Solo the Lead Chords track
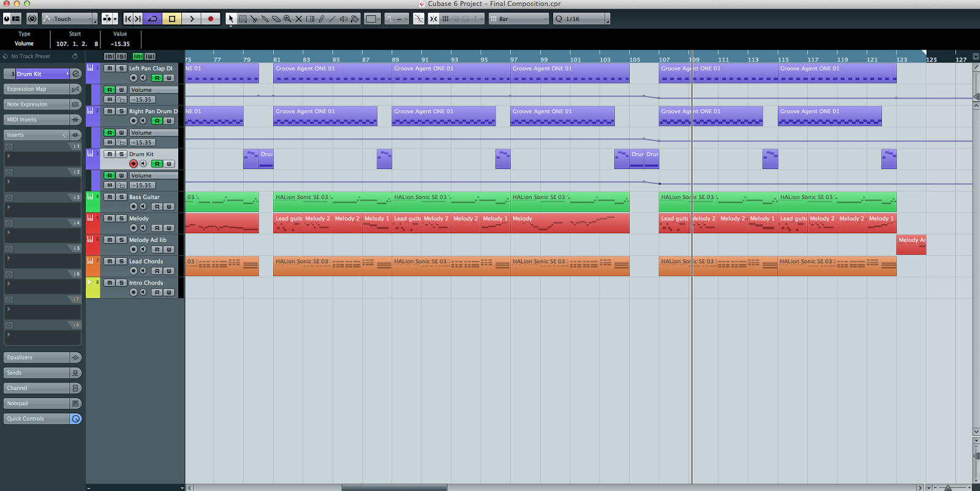The width and height of the screenshot is (980, 491). pyautogui.click(x=121, y=261)
